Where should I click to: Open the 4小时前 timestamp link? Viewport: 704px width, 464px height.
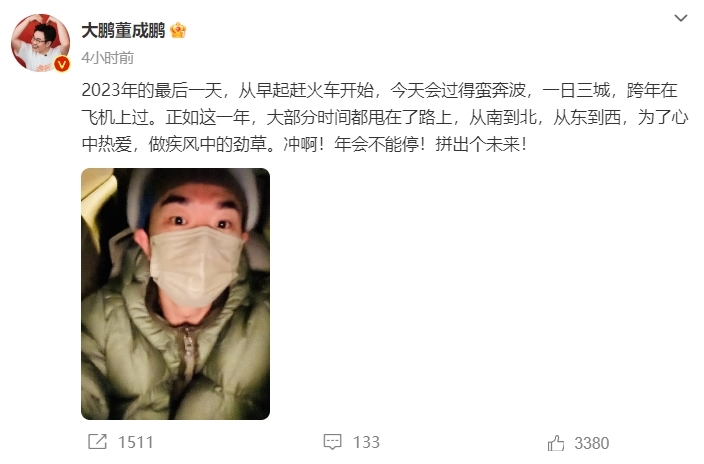click(x=107, y=58)
